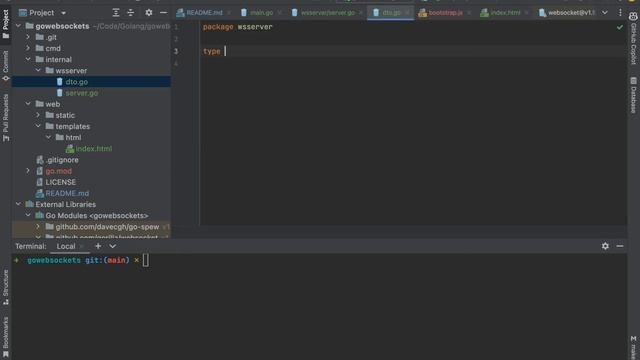This screenshot has height=360, width=640.
Task: Open the make tool window
Action: 633,347
